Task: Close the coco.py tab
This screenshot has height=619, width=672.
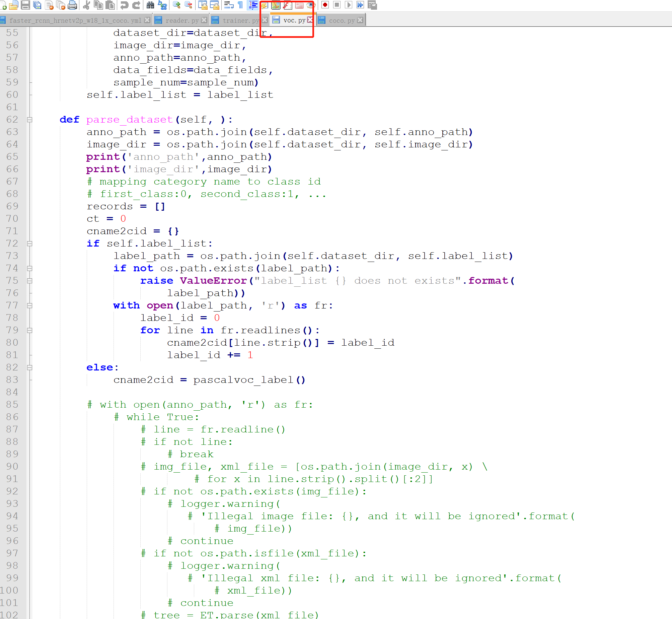Action: tap(360, 20)
